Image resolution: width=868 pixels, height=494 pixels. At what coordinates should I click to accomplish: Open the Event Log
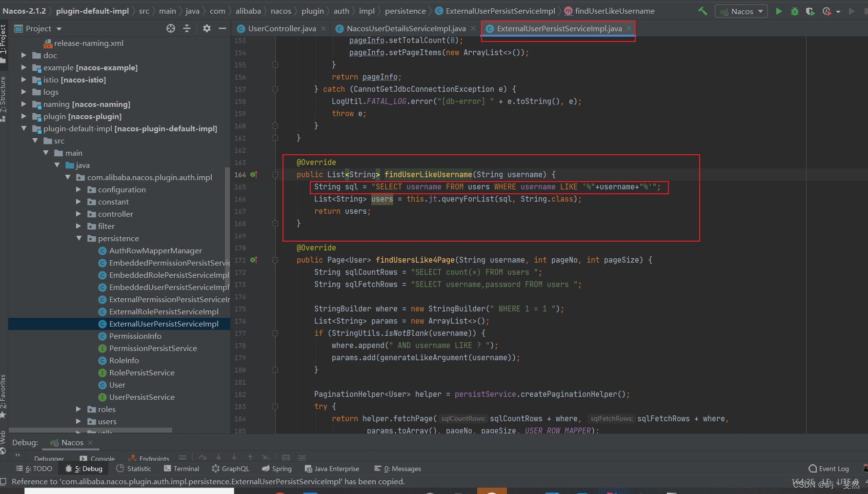point(828,469)
